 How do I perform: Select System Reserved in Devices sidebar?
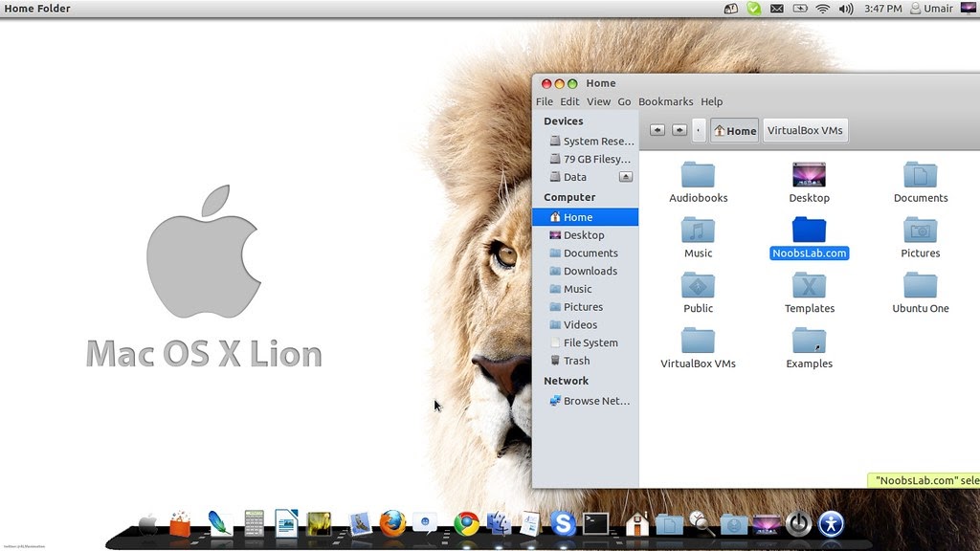click(586, 142)
